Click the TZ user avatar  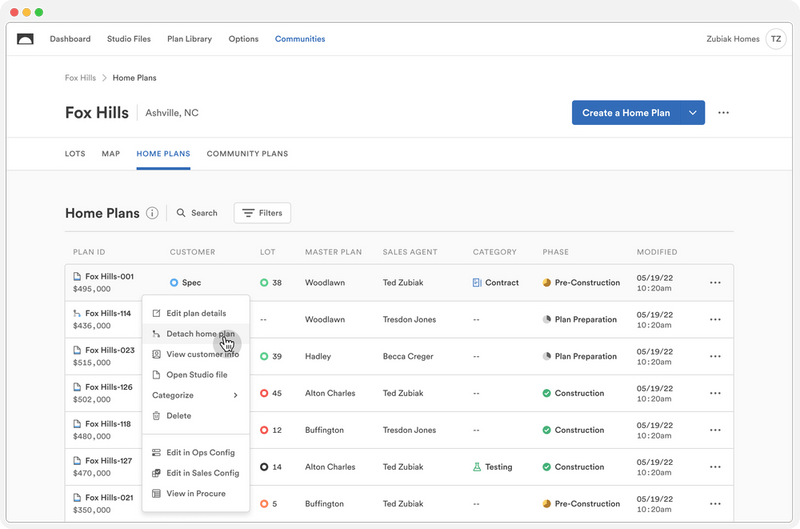[775, 39]
